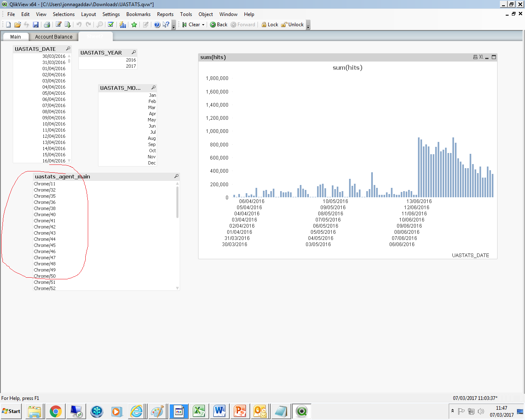Click the Back button

(219, 25)
